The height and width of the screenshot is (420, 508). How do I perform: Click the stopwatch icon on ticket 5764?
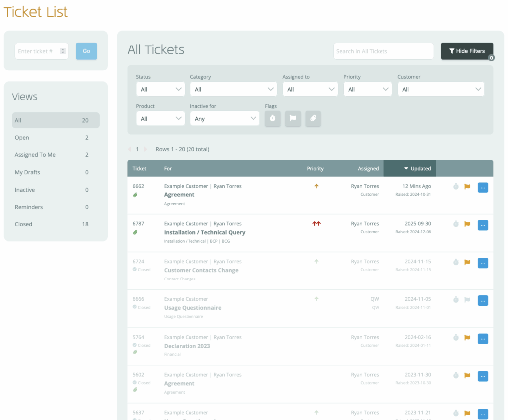coord(456,338)
